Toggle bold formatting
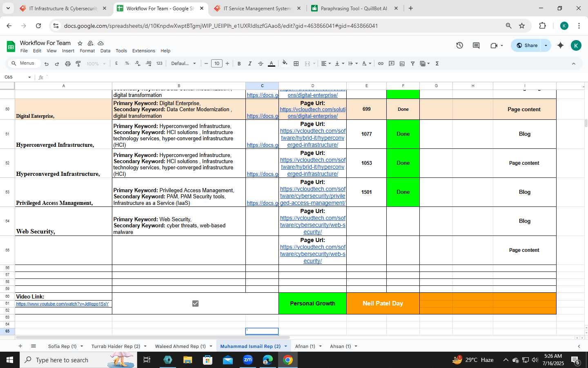 (x=239, y=63)
